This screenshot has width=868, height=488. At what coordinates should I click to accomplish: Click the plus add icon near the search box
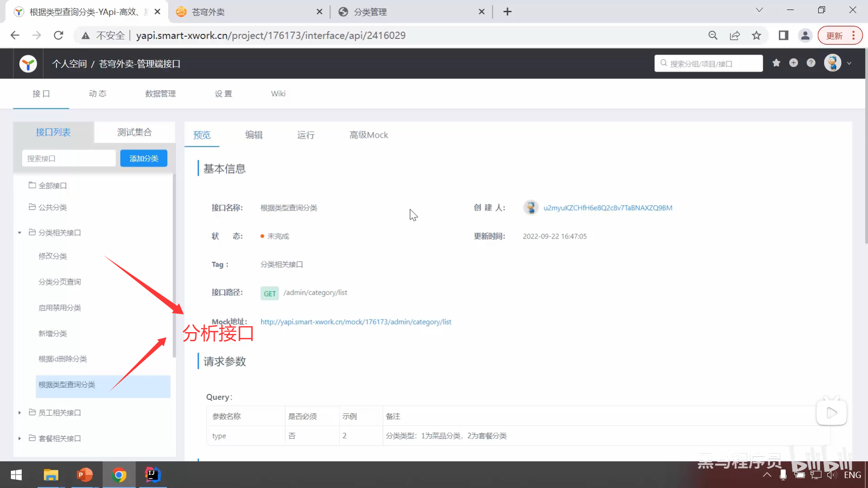coord(793,63)
